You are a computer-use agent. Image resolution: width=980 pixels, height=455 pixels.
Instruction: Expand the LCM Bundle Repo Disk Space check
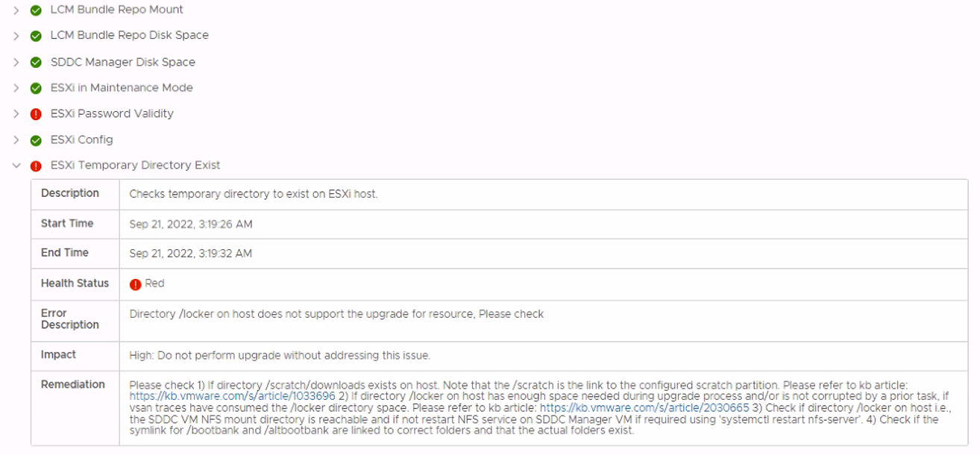point(16,36)
